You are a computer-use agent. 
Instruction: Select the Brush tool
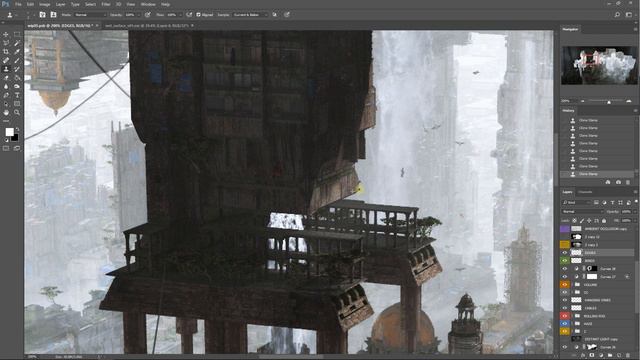point(17,60)
